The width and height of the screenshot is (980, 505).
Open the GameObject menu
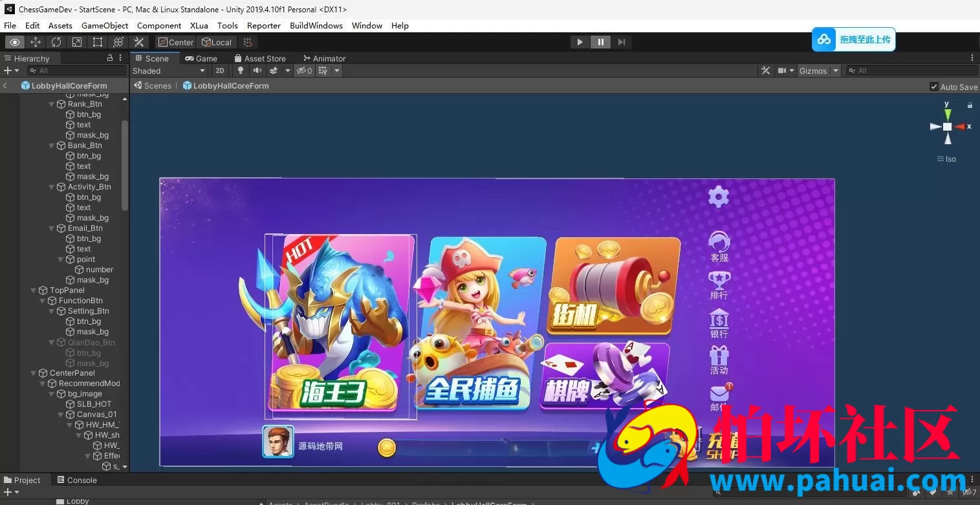click(x=105, y=25)
